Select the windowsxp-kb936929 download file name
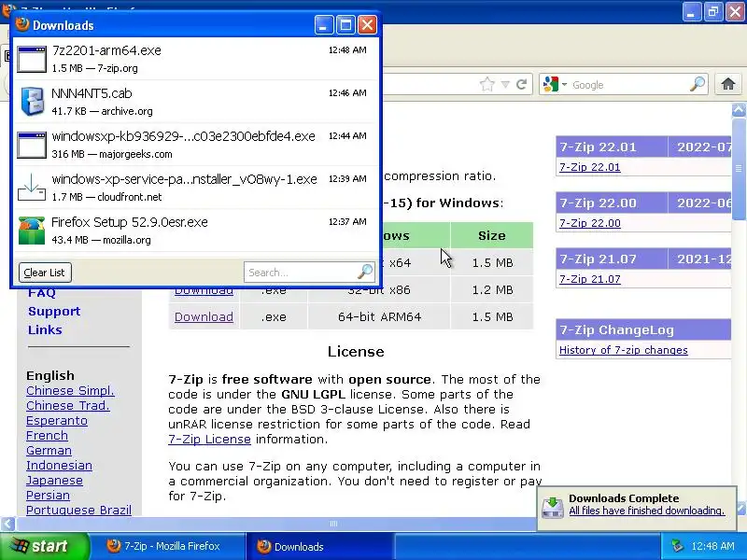747x560 pixels. click(x=183, y=136)
